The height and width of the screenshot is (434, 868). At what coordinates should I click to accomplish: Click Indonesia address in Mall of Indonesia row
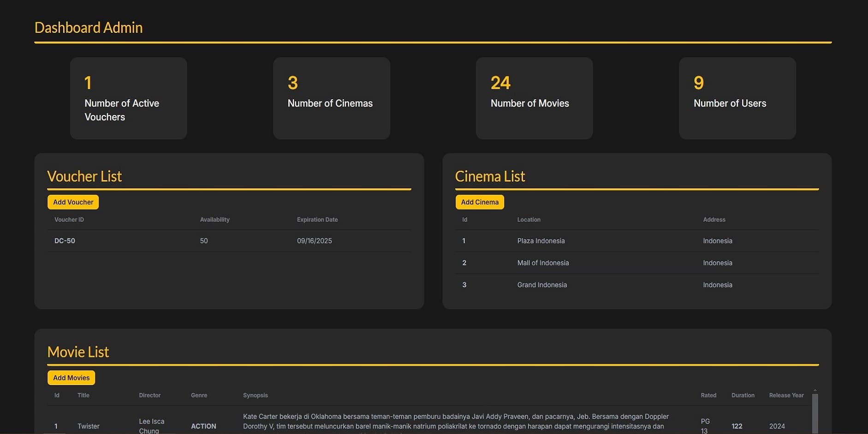point(718,263)
